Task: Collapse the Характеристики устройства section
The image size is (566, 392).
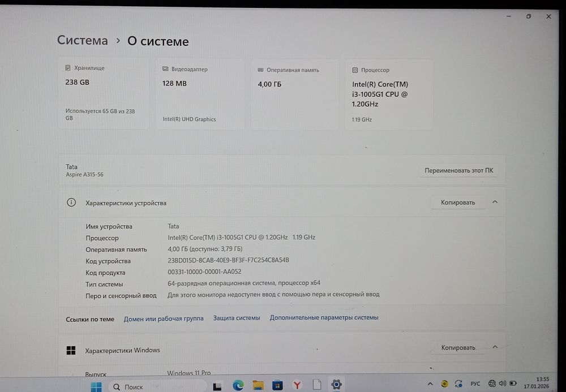Action: 495,202
